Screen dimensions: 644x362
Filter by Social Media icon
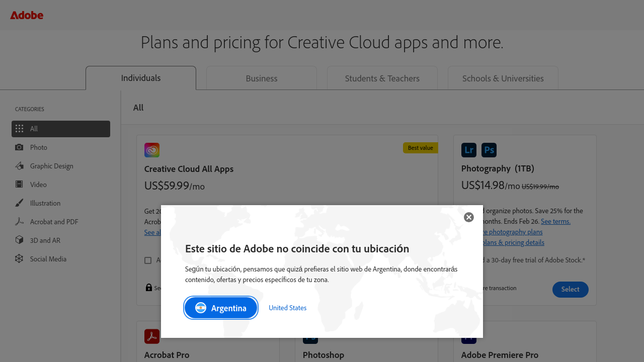[x=19, y=259]
